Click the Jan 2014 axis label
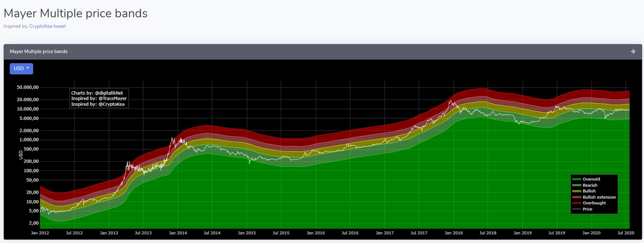The image size is (644, 243). click(178, 233)
